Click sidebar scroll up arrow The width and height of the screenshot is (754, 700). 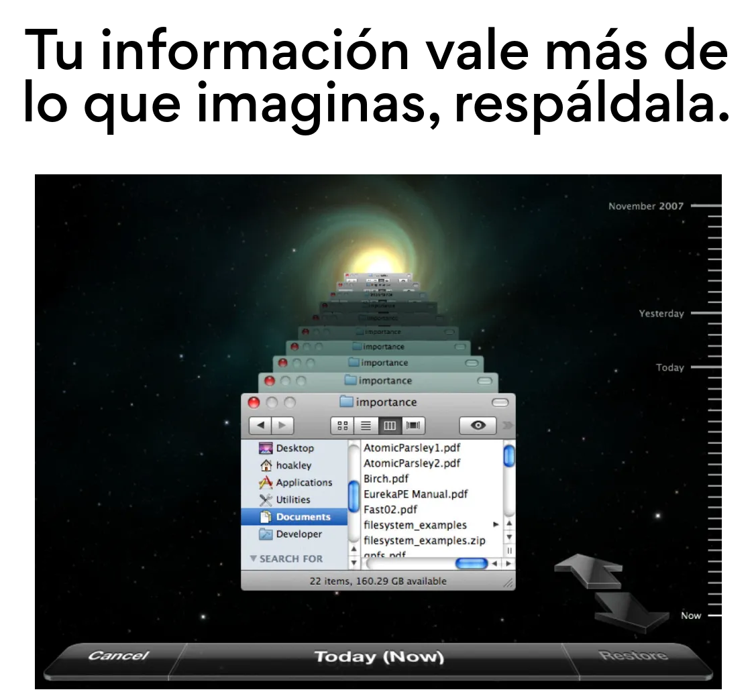point(354,548)
